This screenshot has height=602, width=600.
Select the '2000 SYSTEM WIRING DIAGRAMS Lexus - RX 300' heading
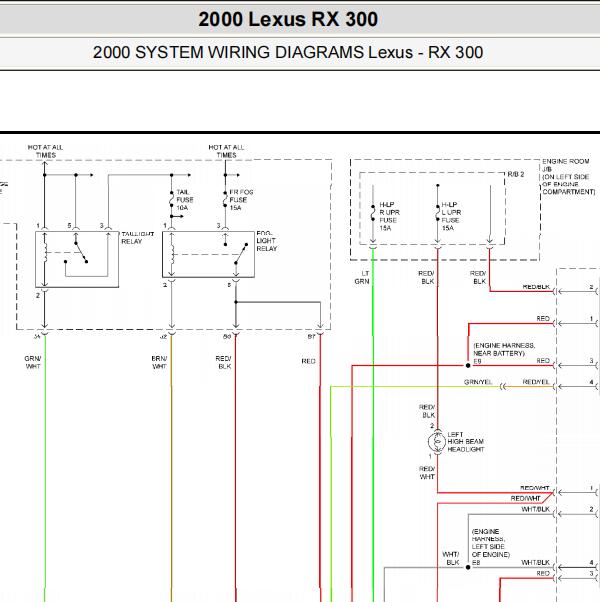288,52
